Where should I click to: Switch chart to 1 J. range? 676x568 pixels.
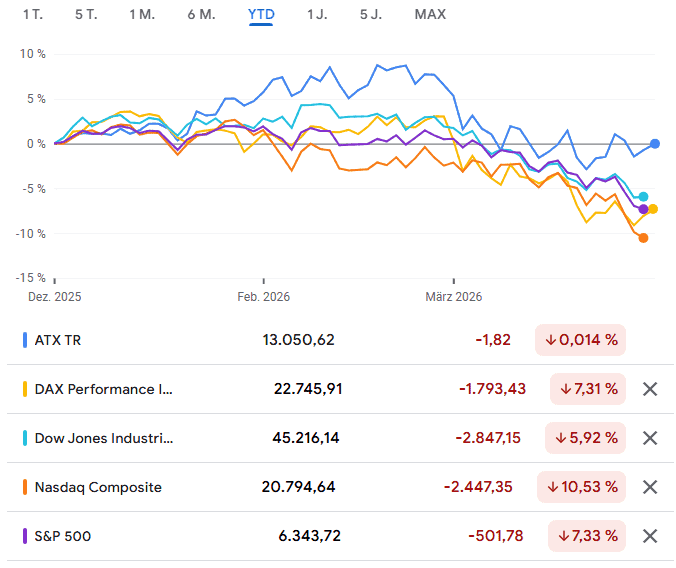pyautogui.click(x=316, y=14)
